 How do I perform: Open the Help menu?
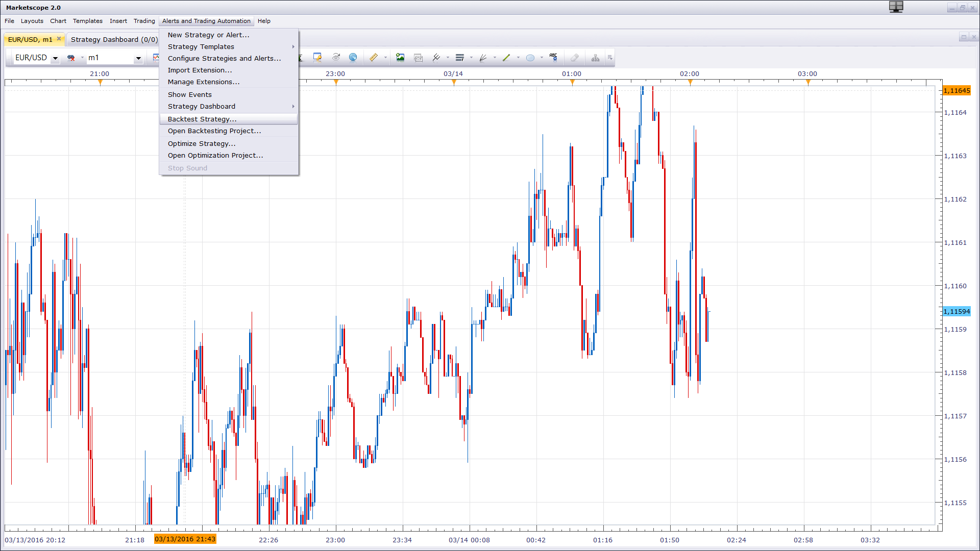point(264,21)
